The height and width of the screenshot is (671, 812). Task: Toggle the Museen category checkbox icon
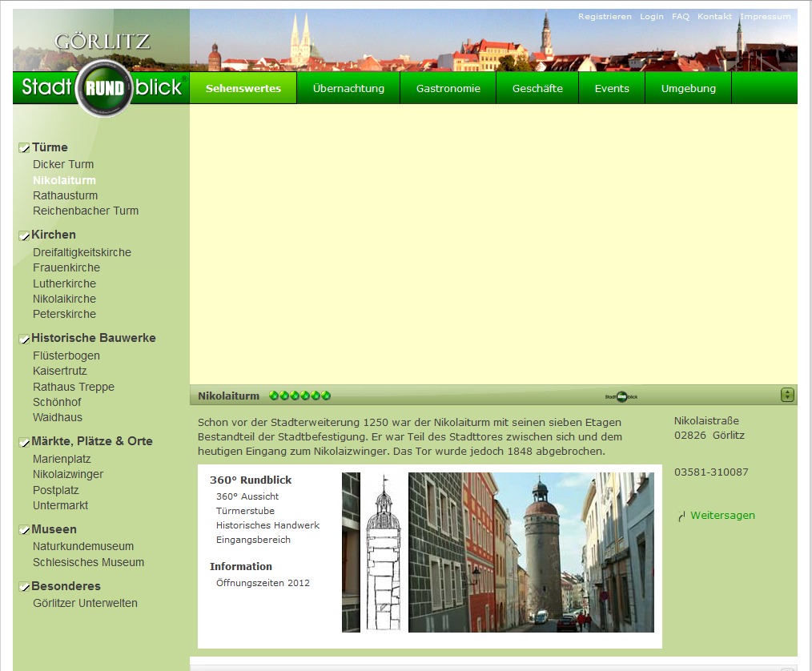click(24, 530)
